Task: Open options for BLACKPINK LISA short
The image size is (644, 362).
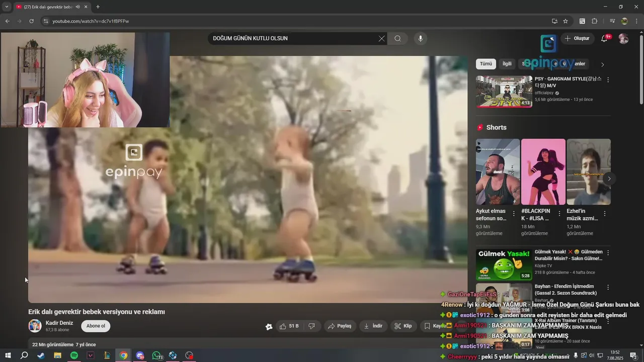Action: [559, 214]
